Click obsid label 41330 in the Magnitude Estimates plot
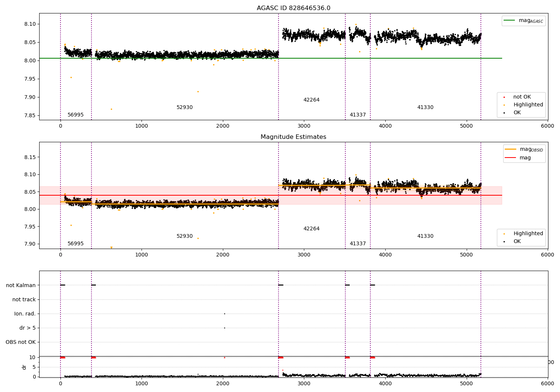The image size is (560, 392). click(425, 236)
